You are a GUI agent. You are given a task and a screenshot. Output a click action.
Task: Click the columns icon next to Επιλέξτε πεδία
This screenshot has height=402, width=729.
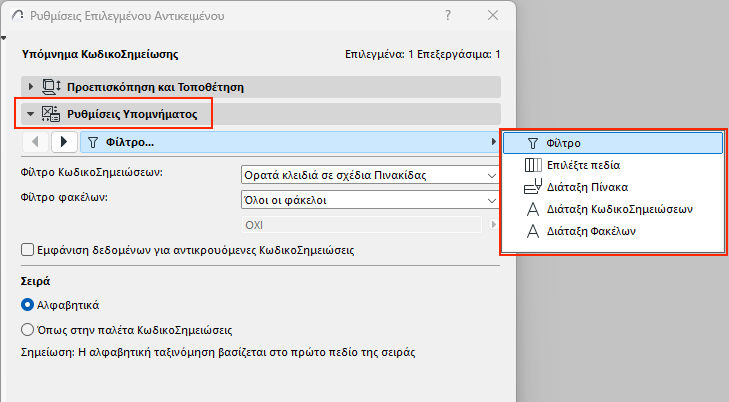(533, 165)
